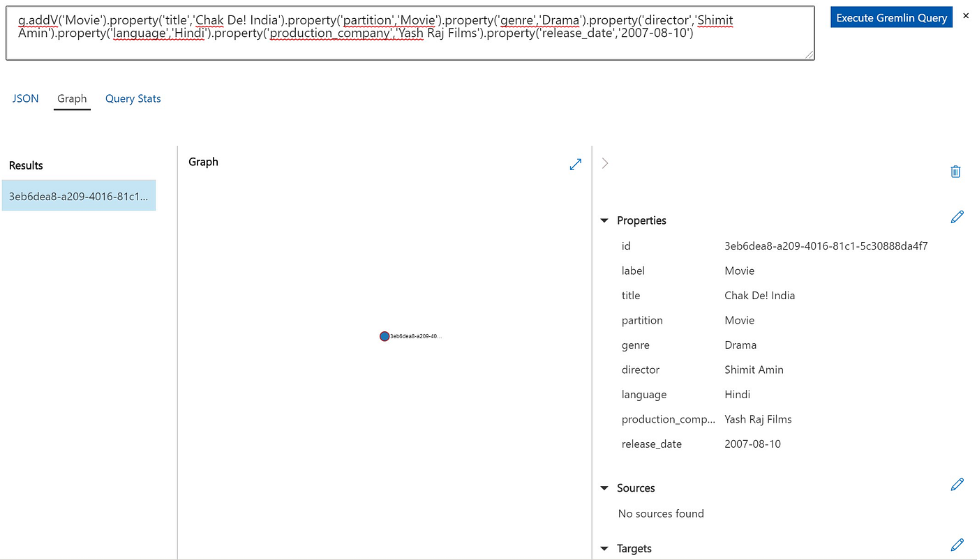977x560 pixels.
Task: Open the Query Stats tab
Action: (133, 98)
